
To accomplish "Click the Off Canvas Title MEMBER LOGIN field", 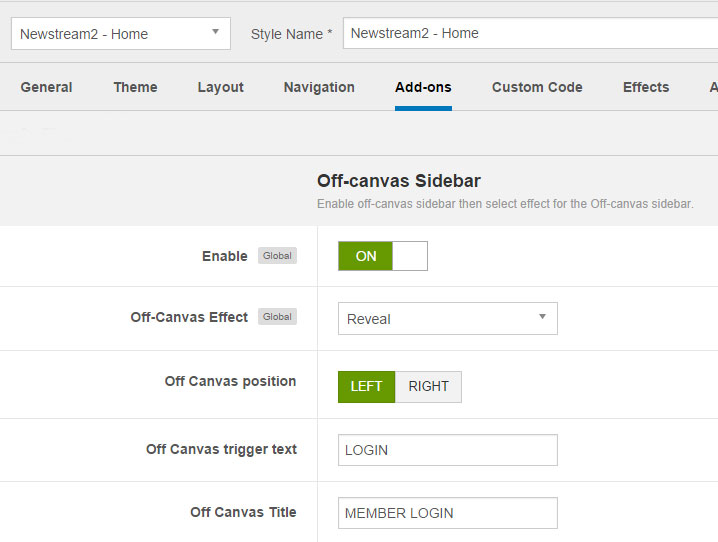I will pyautogui.click(x=448, y=513).
